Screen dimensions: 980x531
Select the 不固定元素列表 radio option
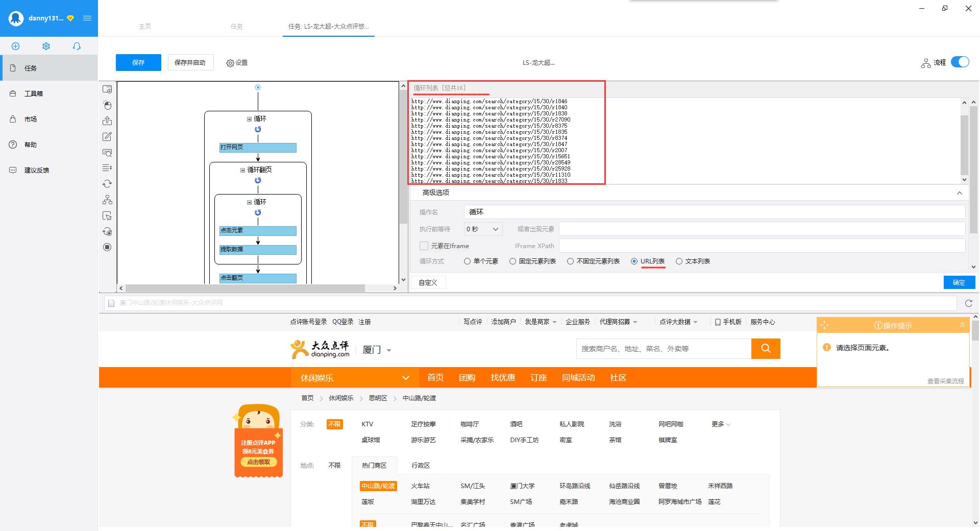coord(570,261)
